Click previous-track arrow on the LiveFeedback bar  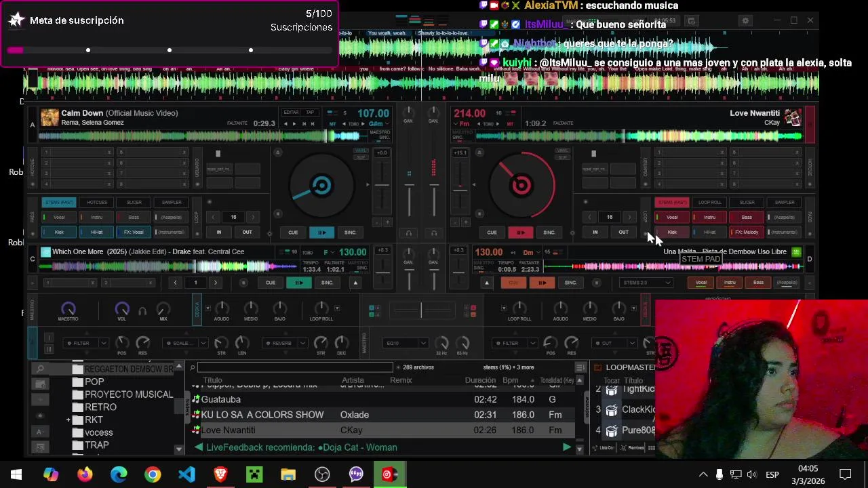[198, 447]
